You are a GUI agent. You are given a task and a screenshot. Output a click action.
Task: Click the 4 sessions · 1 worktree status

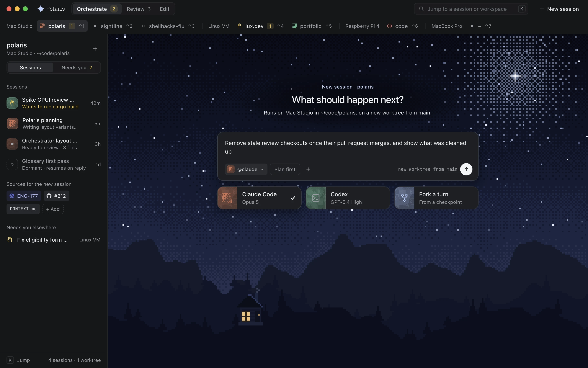pos(74,360)
